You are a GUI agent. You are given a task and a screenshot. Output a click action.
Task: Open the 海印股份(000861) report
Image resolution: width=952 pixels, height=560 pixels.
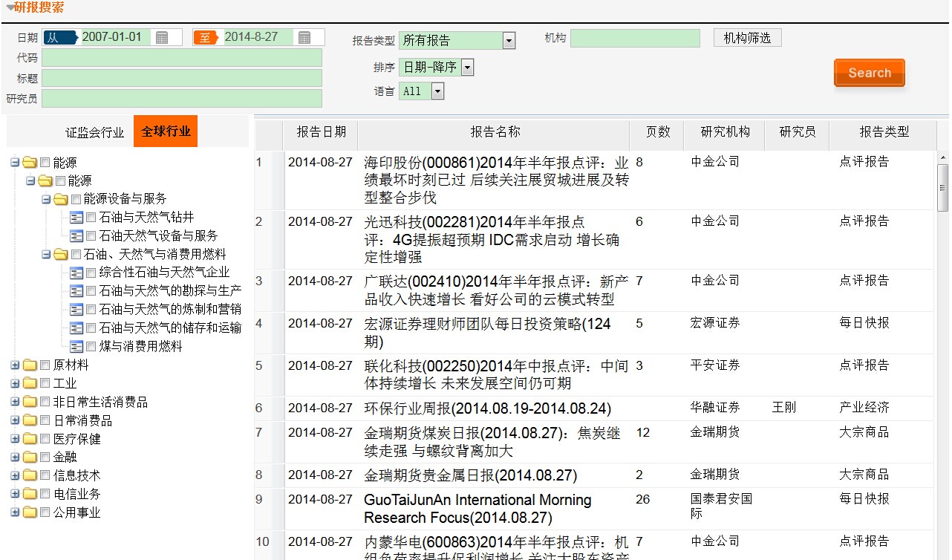point(496,180)
